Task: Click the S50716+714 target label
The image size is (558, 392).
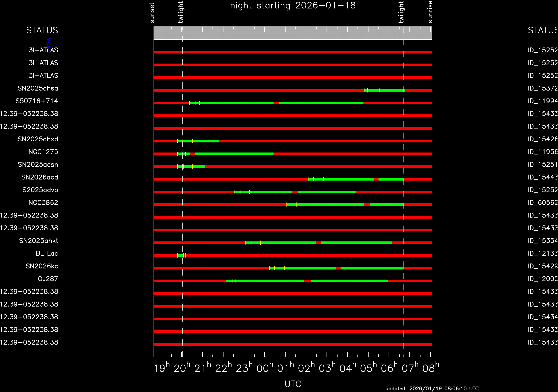Action: point(37,101)
